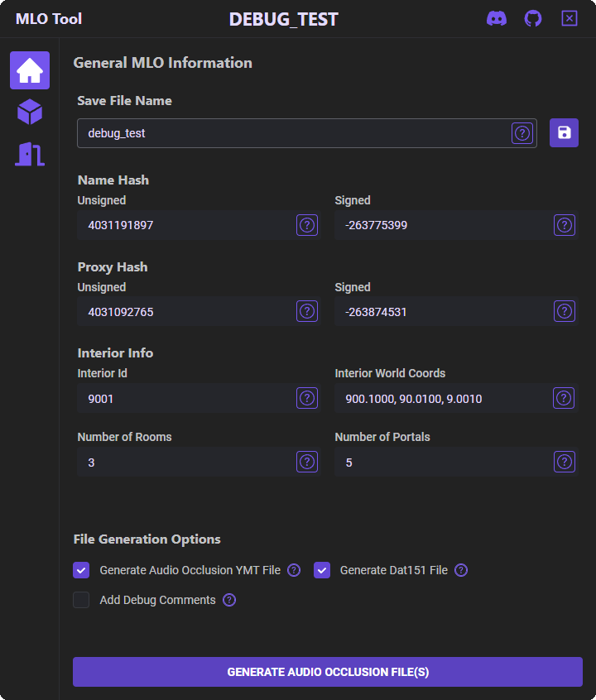This screenshot has height=700, width=596.
Task: Uncheck Generate Dat151 File checkbox
Action: coord(322,570)
